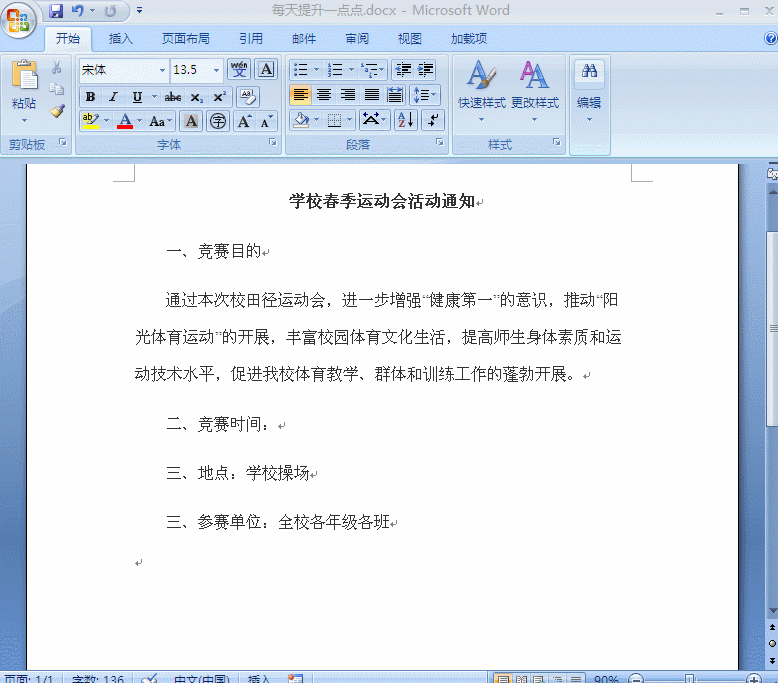This screenshot has height=683, width=778.
Task: Shrink font size button
Action: (x=266, y=121)
